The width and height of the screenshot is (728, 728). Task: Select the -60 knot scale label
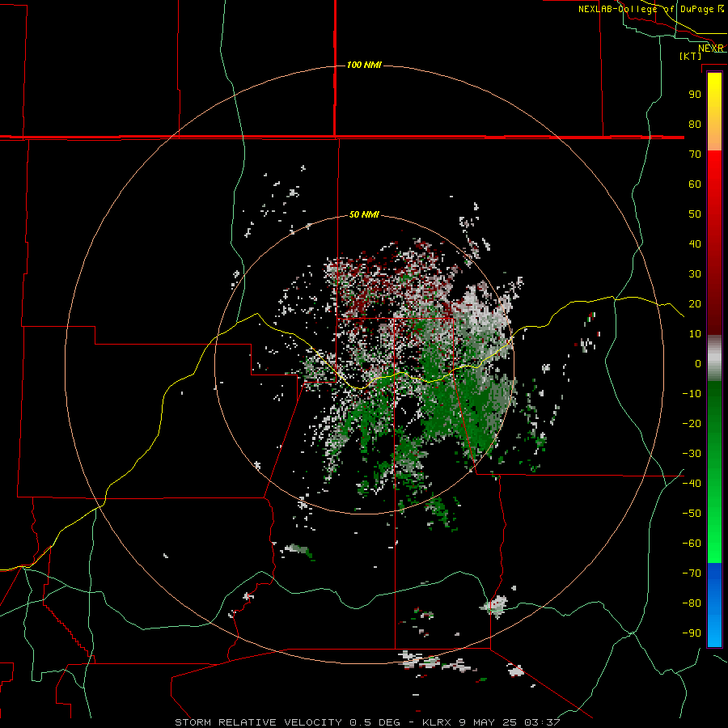692,544
